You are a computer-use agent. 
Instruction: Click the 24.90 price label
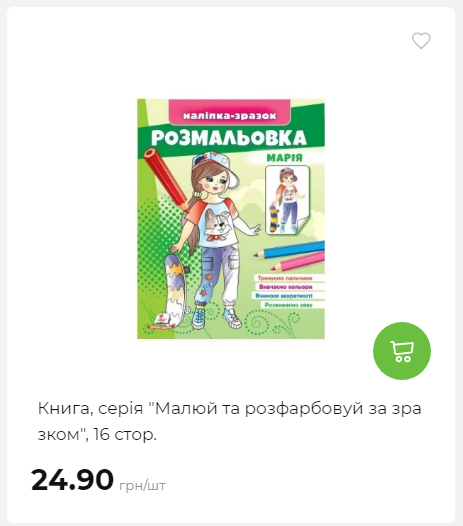[x=72, y=480]
